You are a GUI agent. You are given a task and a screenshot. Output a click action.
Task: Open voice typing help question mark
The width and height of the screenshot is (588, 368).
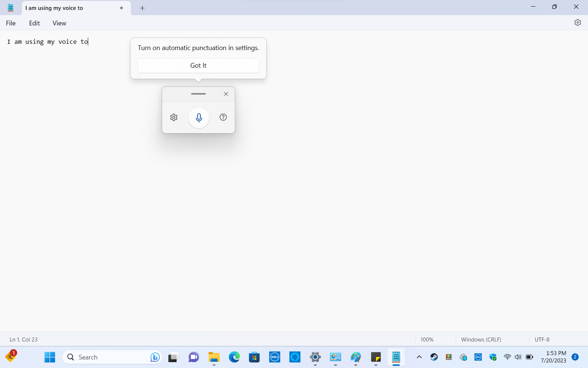tap(223, 117)
